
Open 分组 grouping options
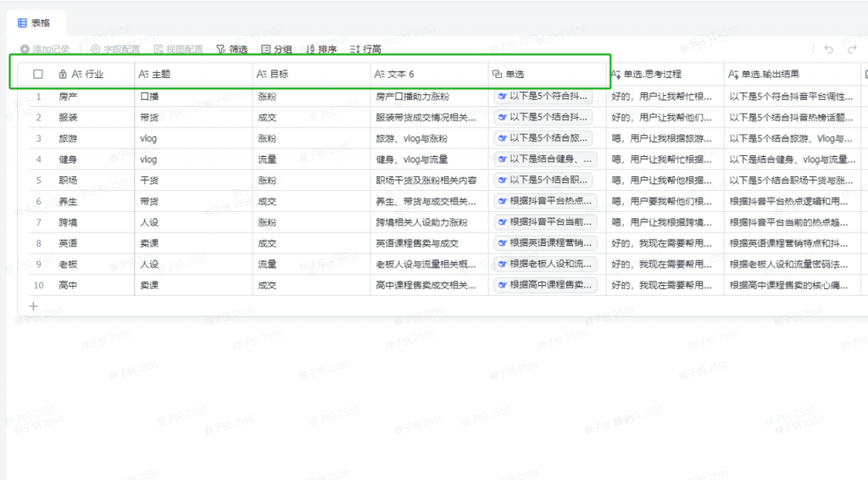coord(276,50)
